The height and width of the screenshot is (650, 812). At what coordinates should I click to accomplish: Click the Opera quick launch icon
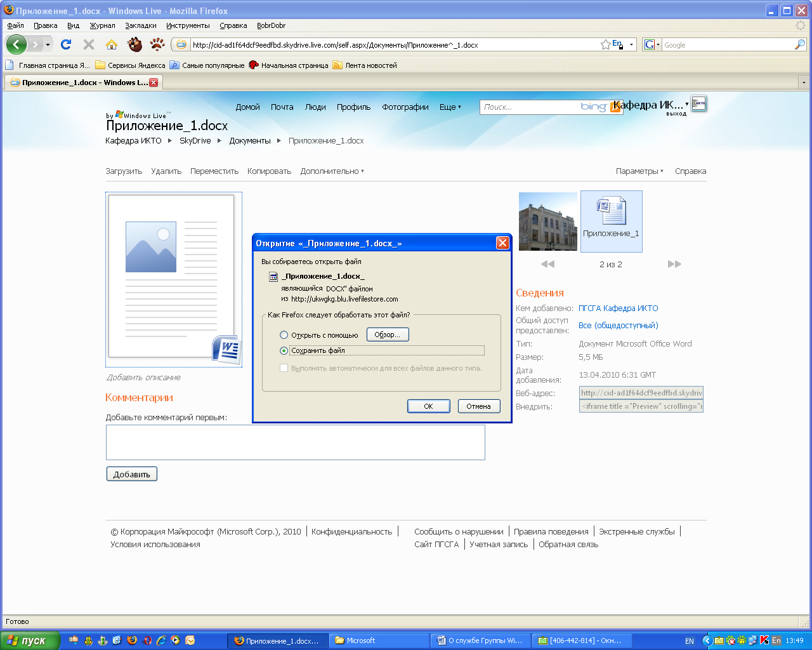click(x=147, y=640)
